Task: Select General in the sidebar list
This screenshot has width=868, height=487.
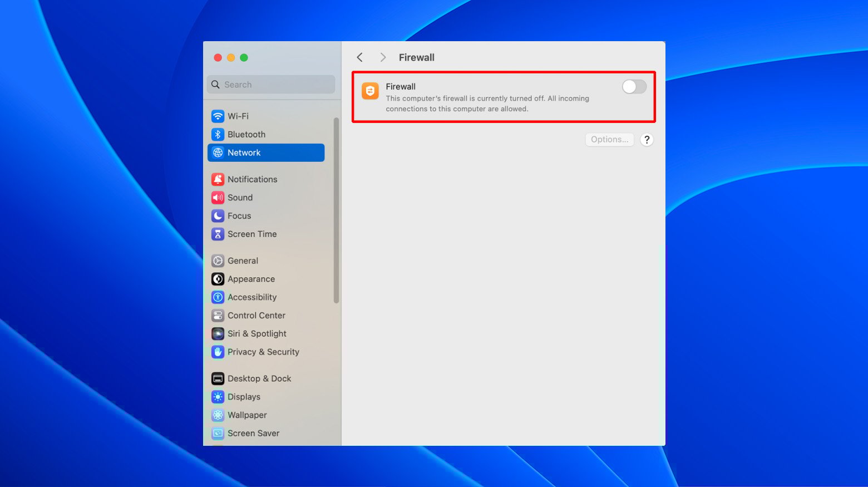Action: pyautogui.click(x=243, y=261)
